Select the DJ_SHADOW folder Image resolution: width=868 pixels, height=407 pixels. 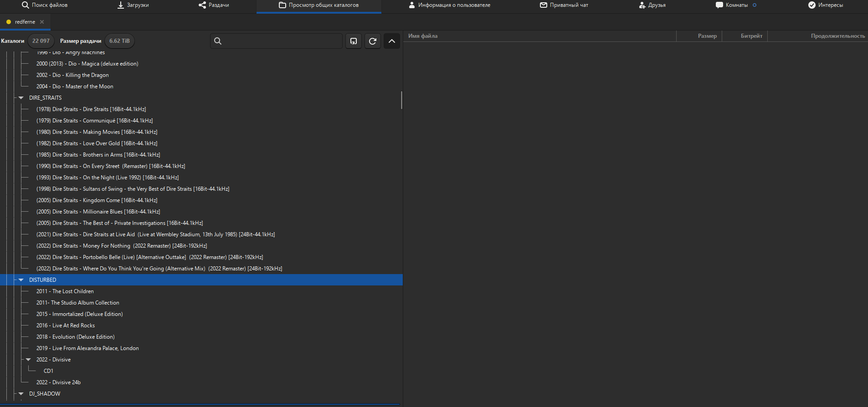pyautogui.click(x=45, y=394)
